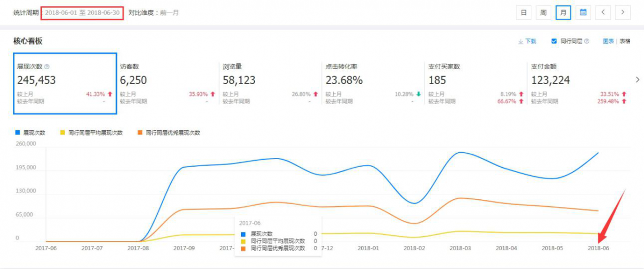This screenshot has width=644, height=269.
Task: Click the 2017-09 x-axis label
Action: point(185,248)
